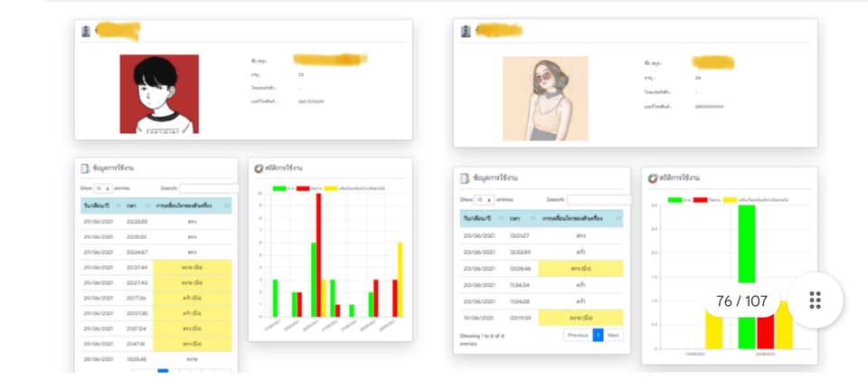The image size is (868, 391).
Task: Click the donut stats icon on the 3.0-scale chart
Action: [653, 177]
